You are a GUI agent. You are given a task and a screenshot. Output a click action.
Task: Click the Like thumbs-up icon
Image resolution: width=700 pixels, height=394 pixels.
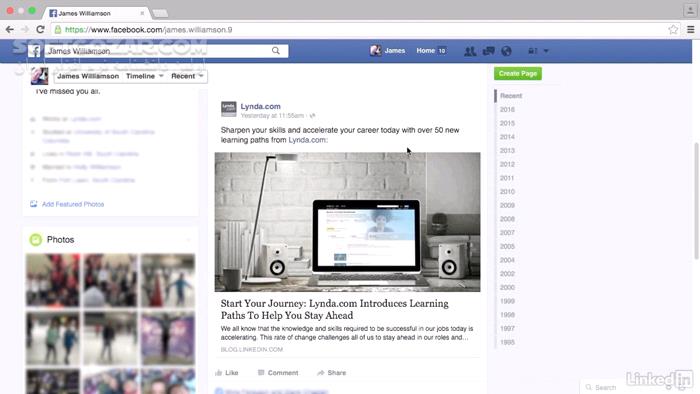pos(219,373)
